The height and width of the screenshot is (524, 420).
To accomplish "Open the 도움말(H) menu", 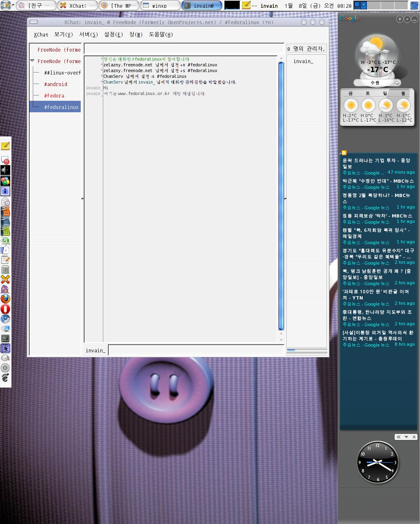I will point(161,34).
